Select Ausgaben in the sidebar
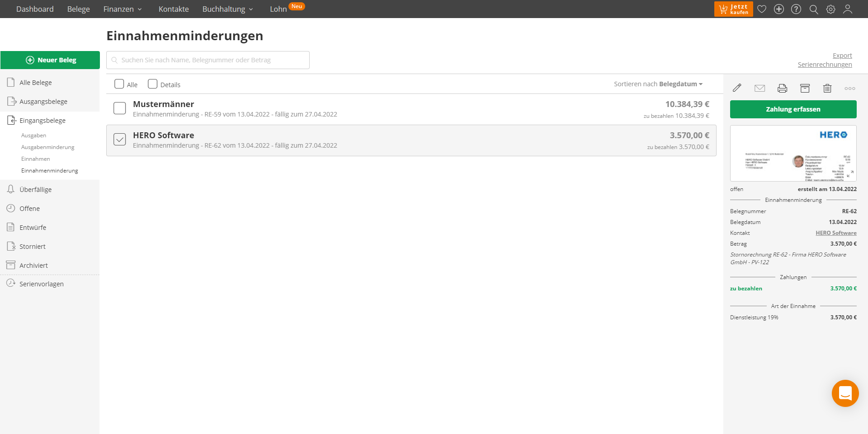The image size is (868, 434). (33, 135)
